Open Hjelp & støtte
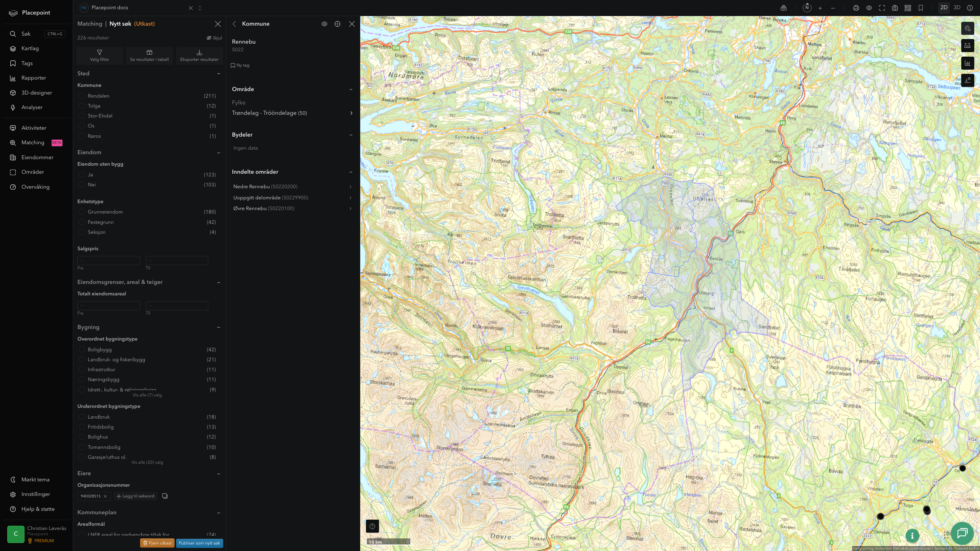The height and width of the screenshot is (551, 980). click(38, 509)
